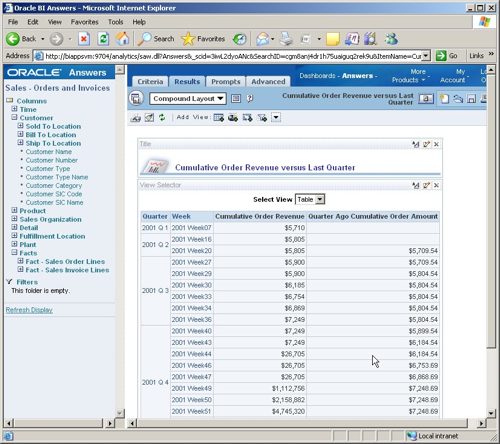Open the Select View Table dropdown

[310, 199]
